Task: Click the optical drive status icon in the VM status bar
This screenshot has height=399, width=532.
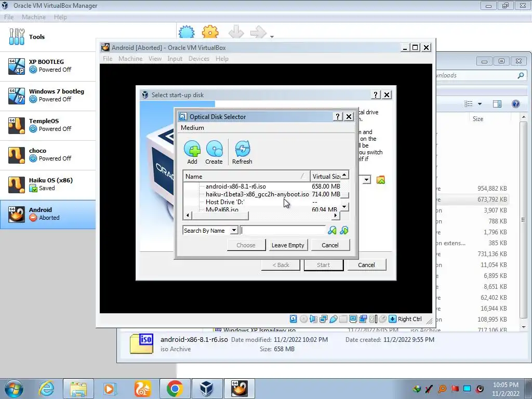Action: tap(303, 319)
